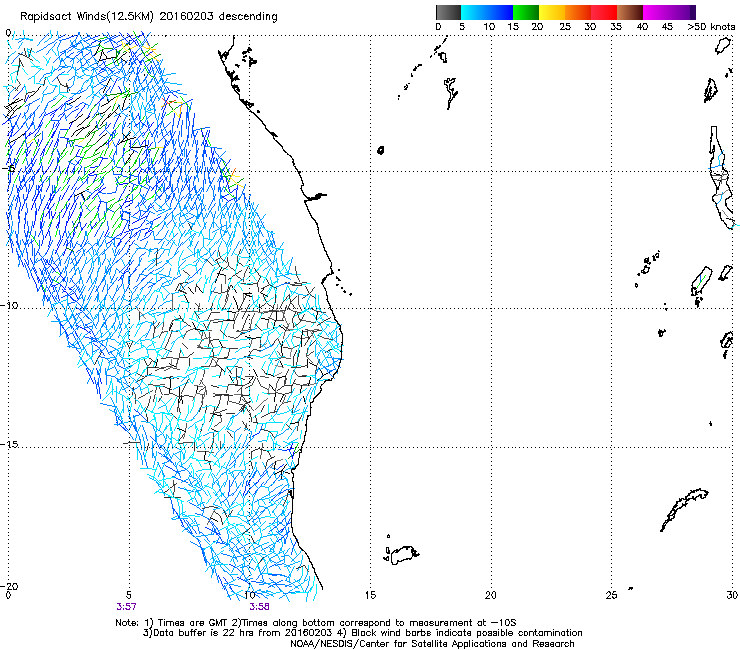Click the legend tick label 40
The width and height of the screenshot is (740, 650).
642,27
